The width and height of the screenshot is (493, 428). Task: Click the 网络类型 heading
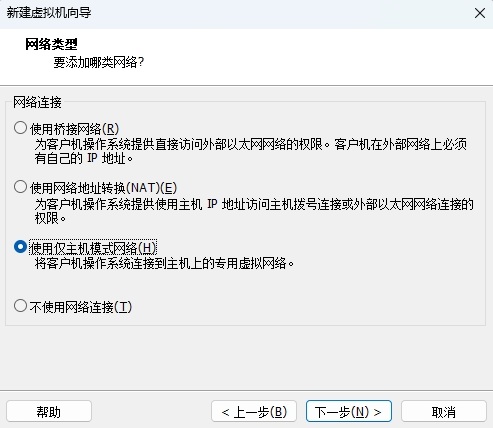coord(51,44)
